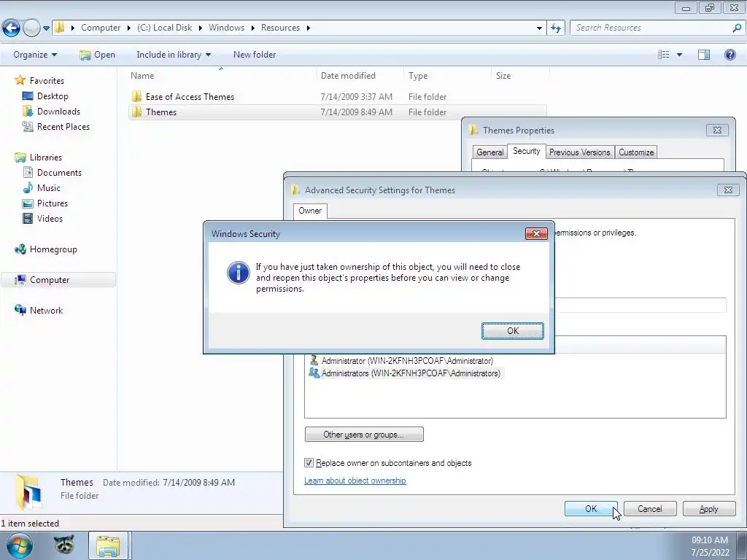Click Cancel in Advanced Security Settings

point(650,508)
